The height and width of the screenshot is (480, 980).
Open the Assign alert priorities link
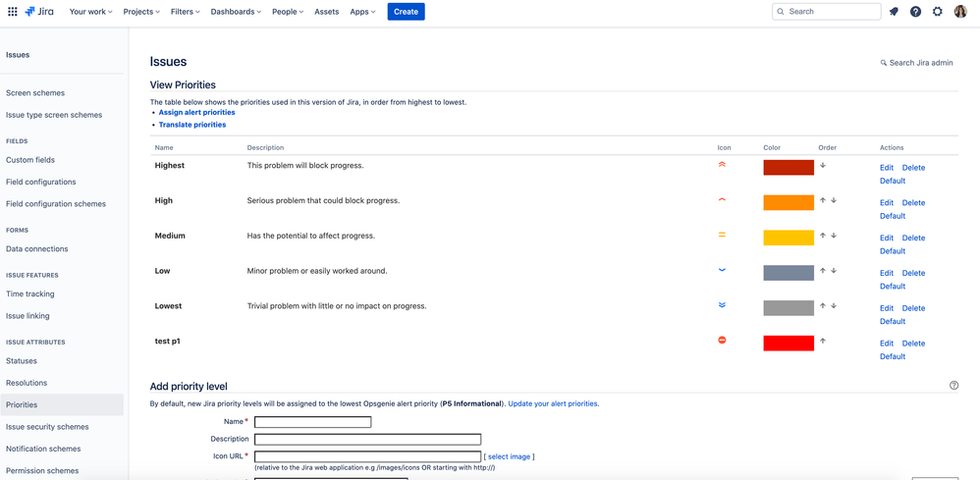(196, 113)
